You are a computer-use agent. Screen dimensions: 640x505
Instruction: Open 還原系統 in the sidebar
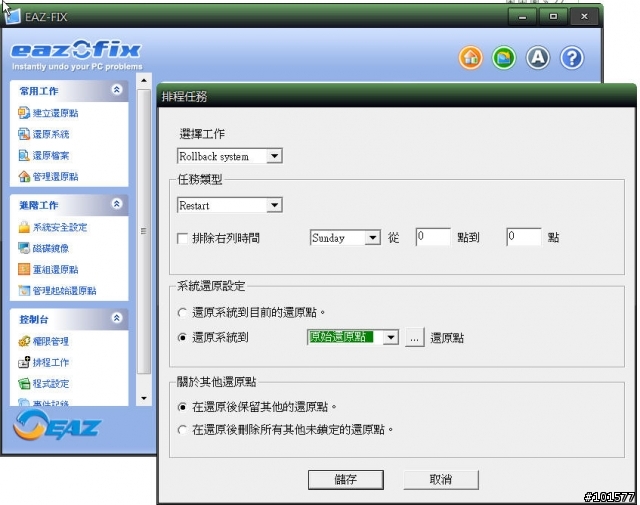51,134
